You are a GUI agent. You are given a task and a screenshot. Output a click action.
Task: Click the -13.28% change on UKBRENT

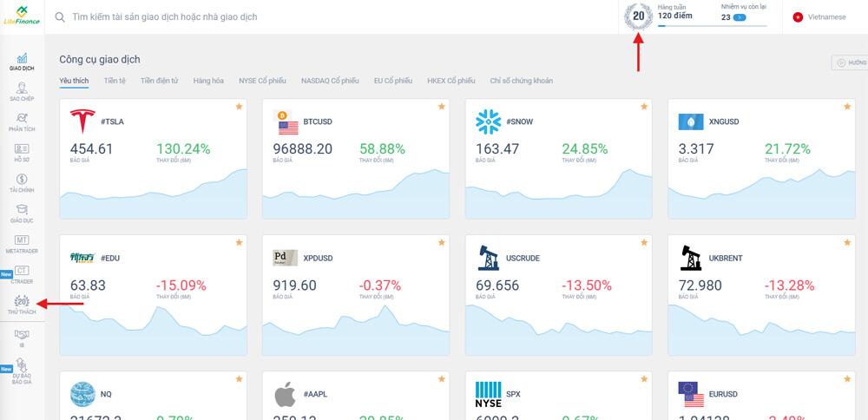point(789,285)
